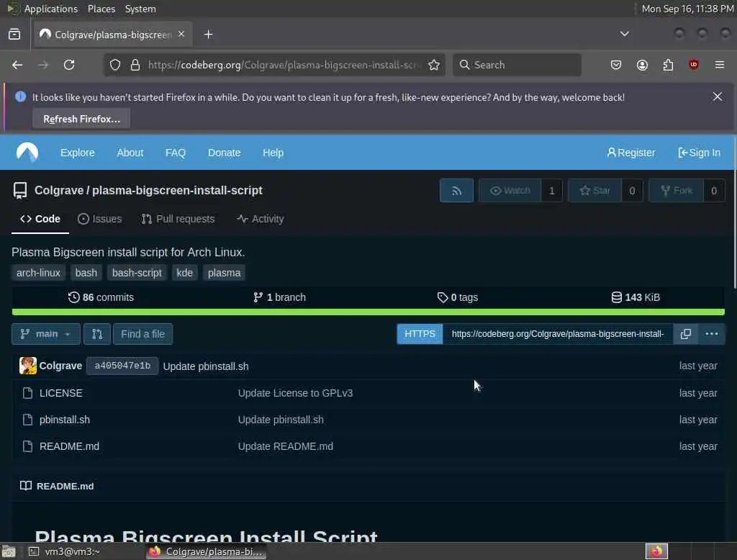The width and height of the screenshot is (737, 560).
Task: Click the LICENSE file icon
Action: (x=28, y=393)
